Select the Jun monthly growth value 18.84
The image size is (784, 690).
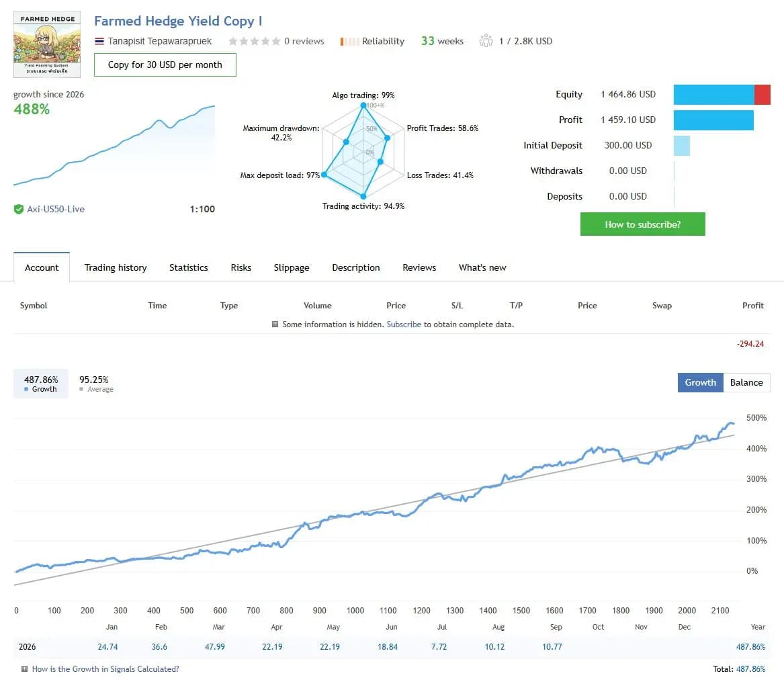388,647
